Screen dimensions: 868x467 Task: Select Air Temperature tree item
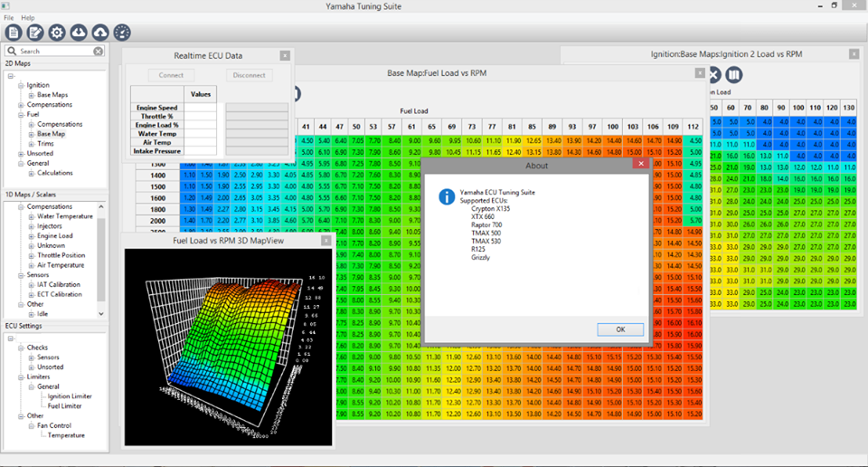61,265
